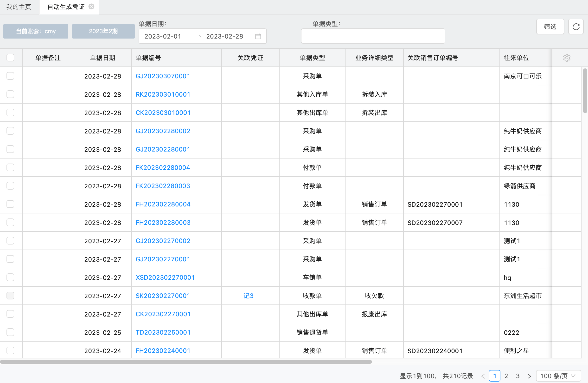The width and height of the screenshot is (588, 383).
Task: Click the 2023年2期 period button
Action: (x=103, y=31)
